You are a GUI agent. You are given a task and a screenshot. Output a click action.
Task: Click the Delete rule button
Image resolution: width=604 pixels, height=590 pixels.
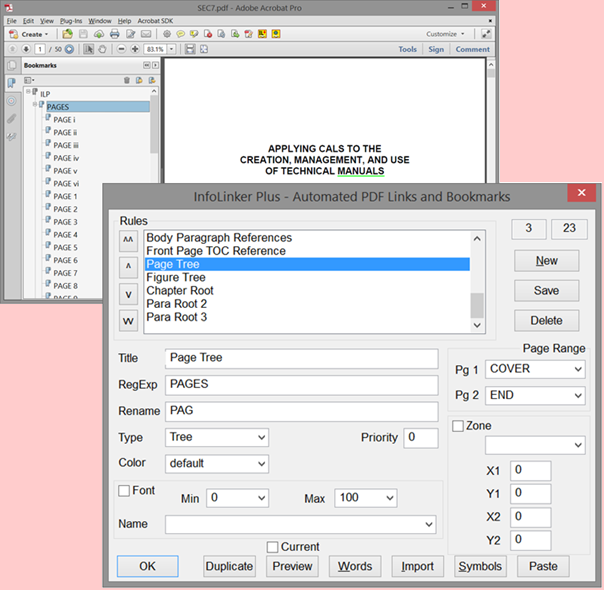546,321
